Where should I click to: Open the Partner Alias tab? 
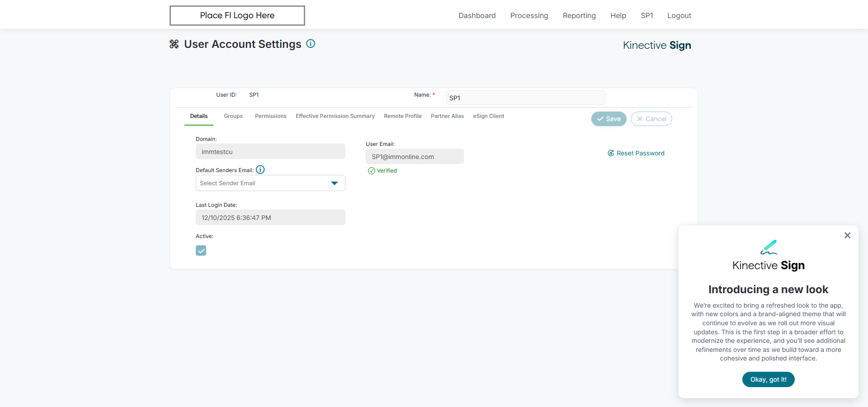pyautogui.click(x=447, y=116)
